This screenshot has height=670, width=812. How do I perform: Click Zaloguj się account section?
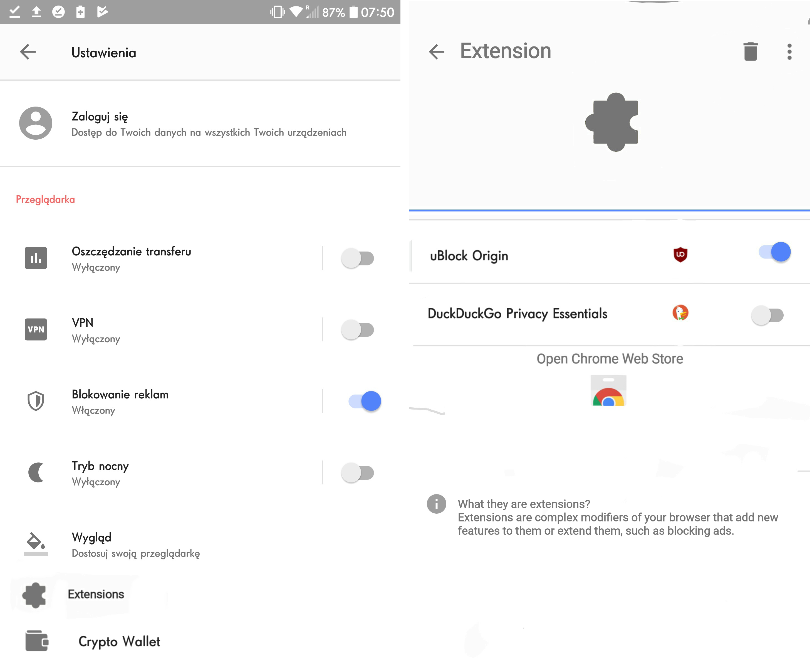[203, 124]
